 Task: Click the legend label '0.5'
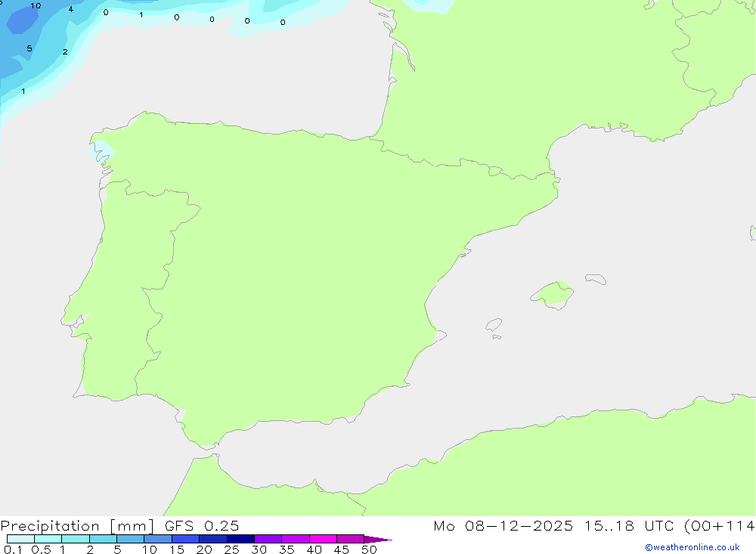pos(41,549)
